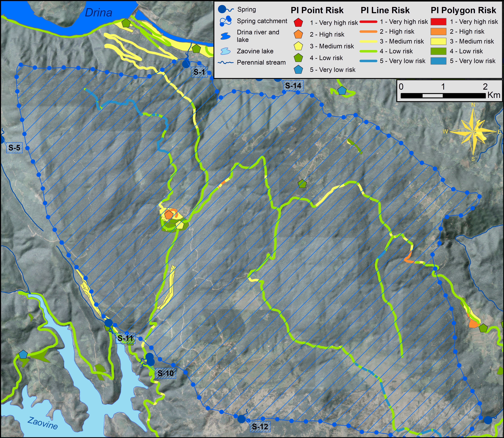
Task: Click the Spring catchment legend text
Action: (262, 21)
